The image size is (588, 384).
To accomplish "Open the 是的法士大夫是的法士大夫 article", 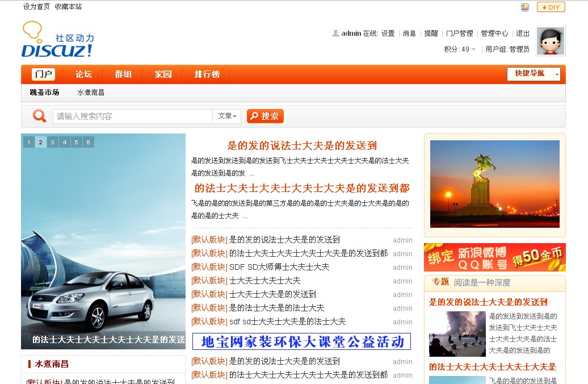I will pyautogui.click(x=277, y=308).
